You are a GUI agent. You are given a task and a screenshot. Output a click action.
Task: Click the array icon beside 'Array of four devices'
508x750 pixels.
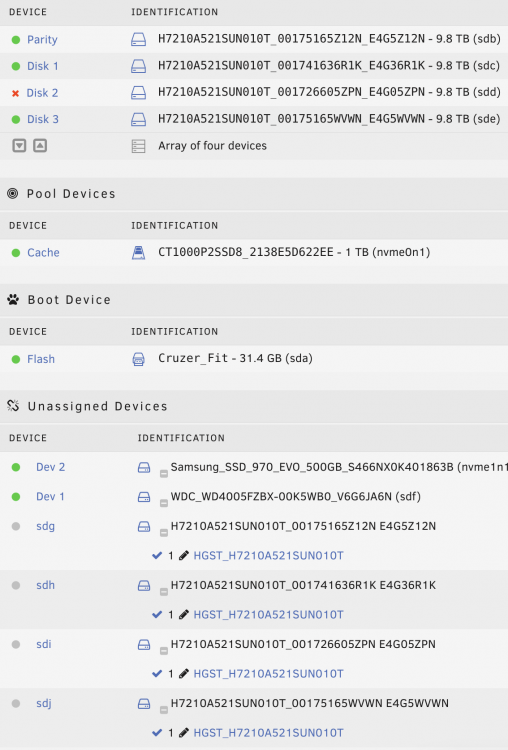tap(138, 146)
